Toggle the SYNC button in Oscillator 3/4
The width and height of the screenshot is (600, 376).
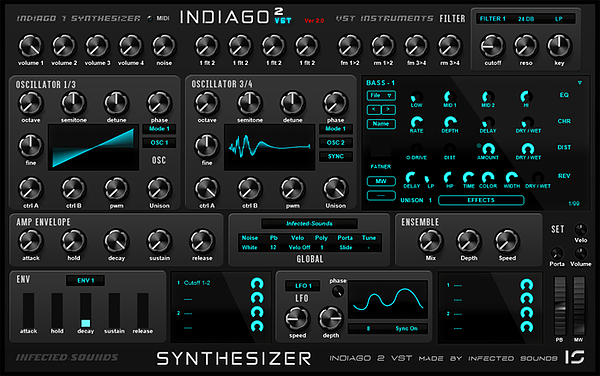(336, 156)
